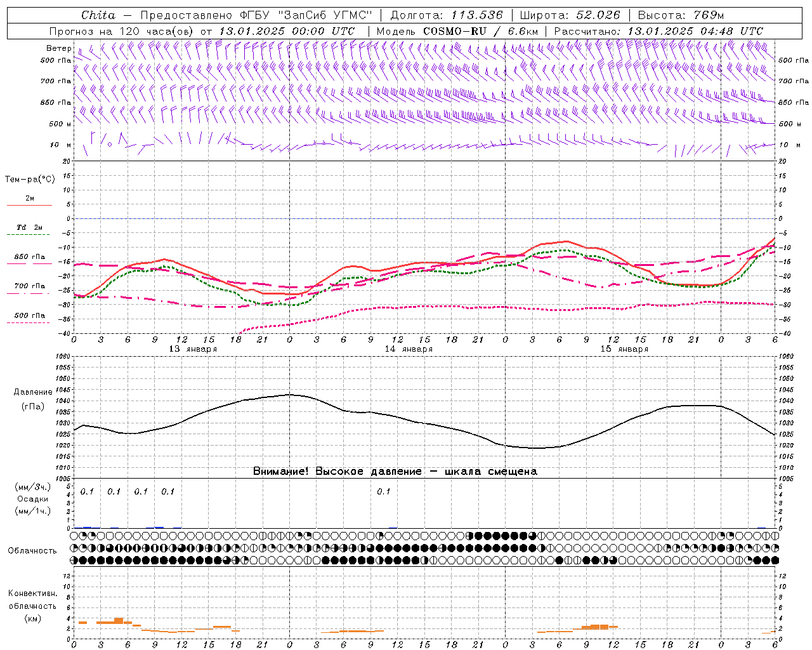
Task: Click the "Осадки" precipitation label
Action: [x=33, y=499]
